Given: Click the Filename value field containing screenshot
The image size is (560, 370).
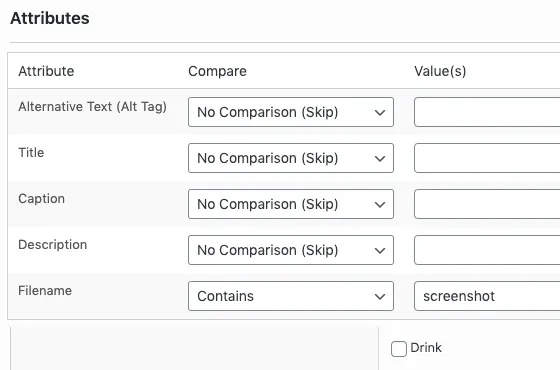Looking at the screenshot, I should (x=487, y=296).
